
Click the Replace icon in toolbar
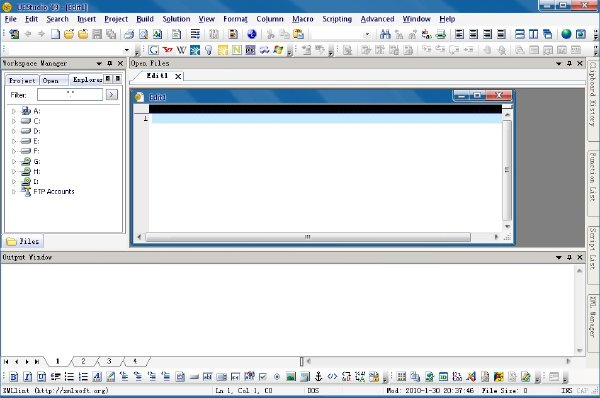[427, 34]
